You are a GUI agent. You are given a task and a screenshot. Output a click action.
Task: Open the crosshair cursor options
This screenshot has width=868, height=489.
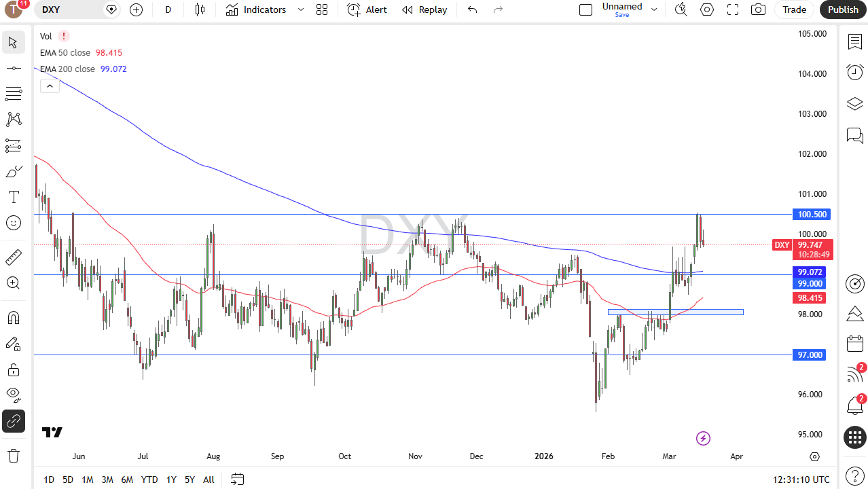[x=13, y=68]
